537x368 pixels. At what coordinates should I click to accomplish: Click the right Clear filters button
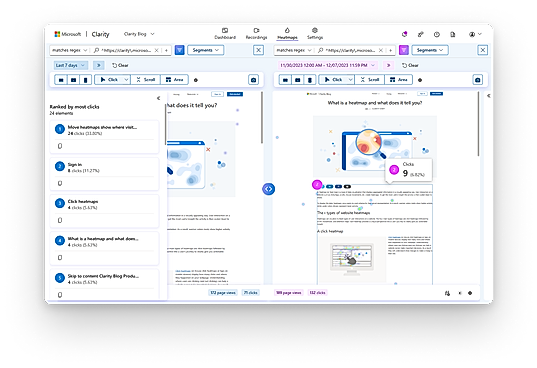tap(410, 65)
